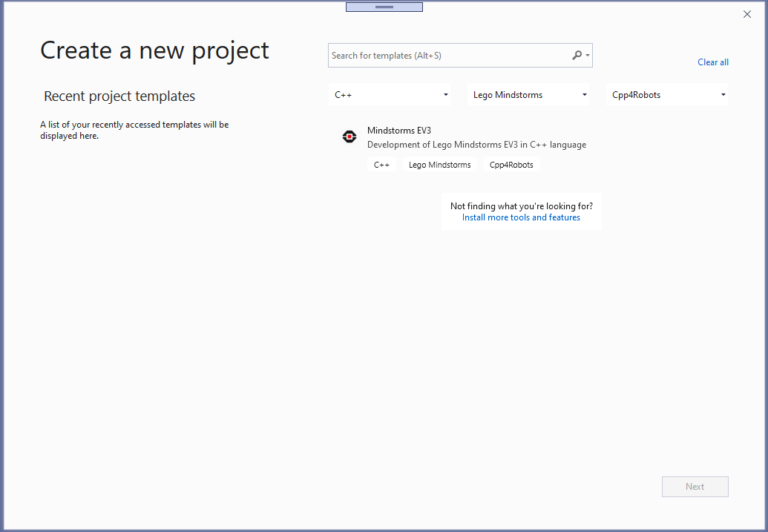
Task: Click 'Not finding what you're looking for?' text
Action: click(522, 206)
